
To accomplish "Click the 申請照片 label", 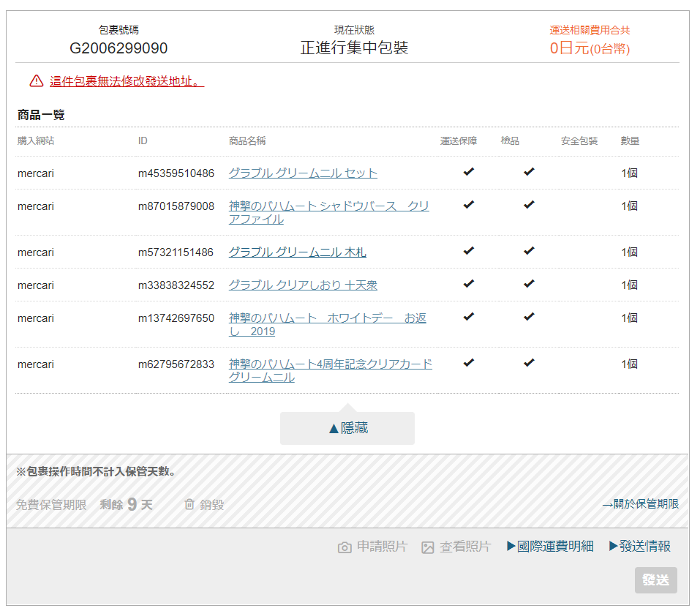I will (x=382, y=546).
